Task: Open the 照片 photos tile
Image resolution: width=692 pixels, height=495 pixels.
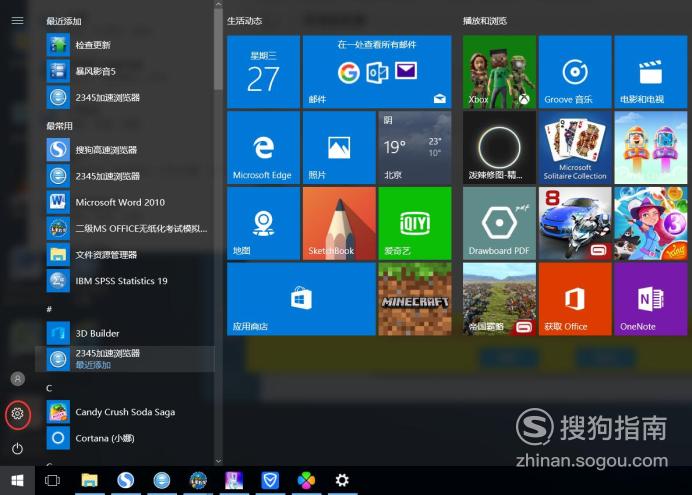Action: click(339, 147)
